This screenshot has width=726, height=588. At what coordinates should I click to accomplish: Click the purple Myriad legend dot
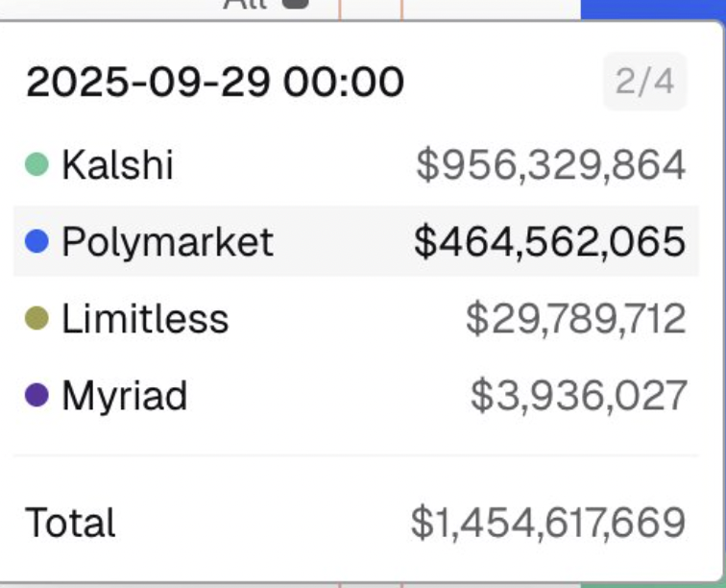[36, 395]
